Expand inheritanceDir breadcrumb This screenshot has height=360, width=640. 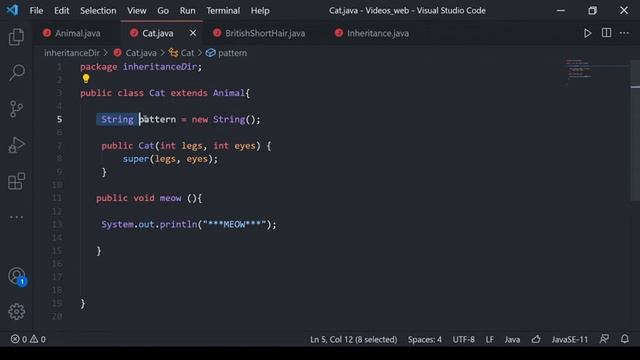(72, 53)
